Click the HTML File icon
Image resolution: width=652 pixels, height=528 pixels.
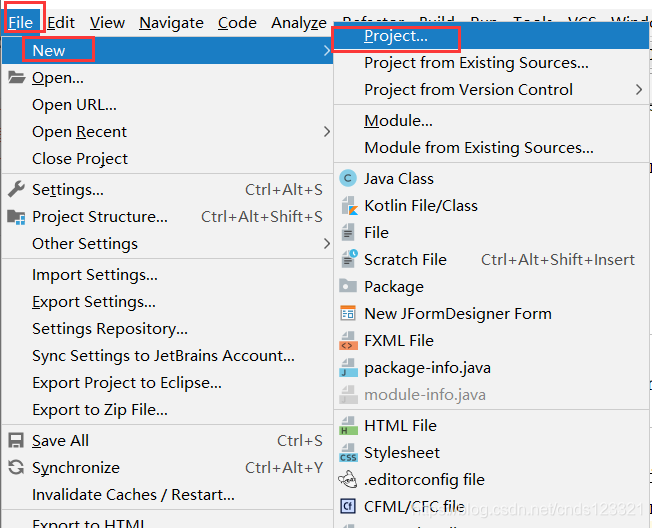click(348, 426)
